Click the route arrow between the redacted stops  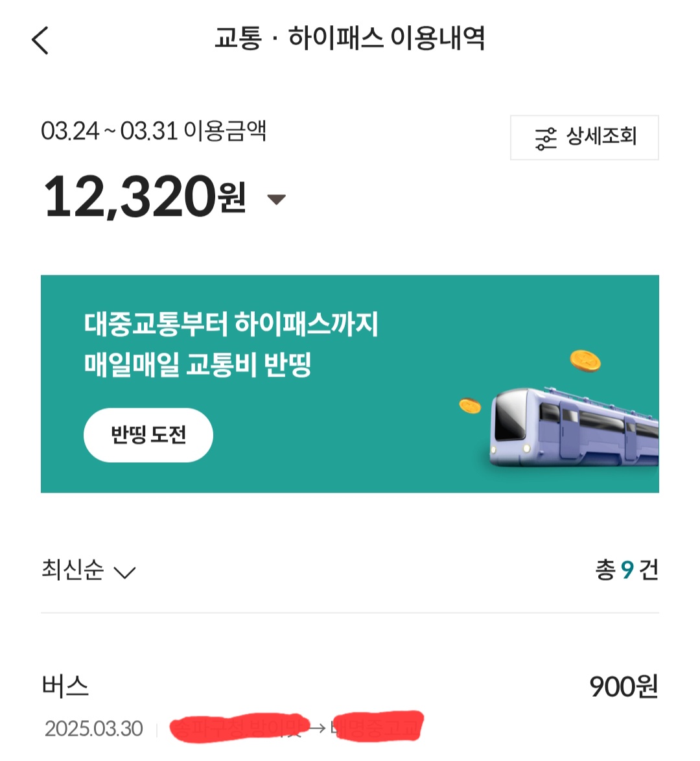317,728
